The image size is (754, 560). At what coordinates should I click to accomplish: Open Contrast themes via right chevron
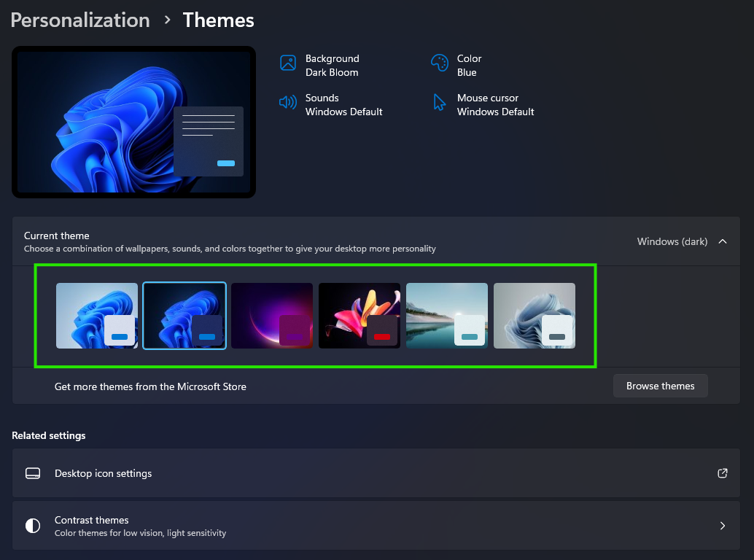click(722, 526)
